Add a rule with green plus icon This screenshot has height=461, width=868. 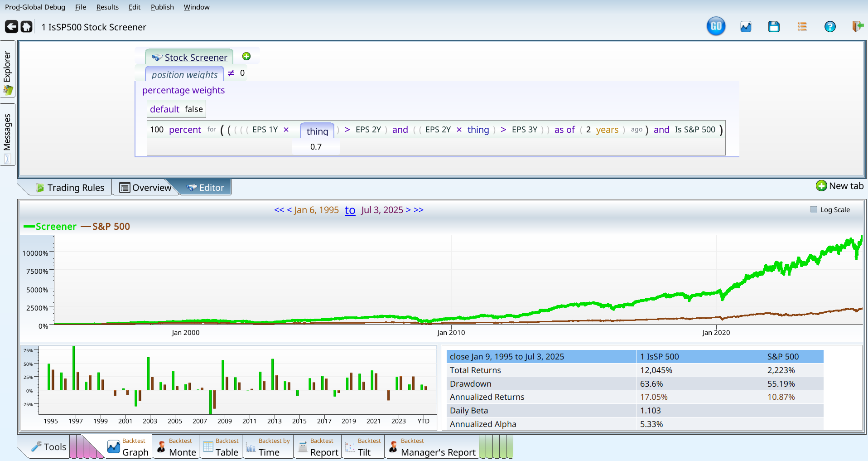[246, 56]
